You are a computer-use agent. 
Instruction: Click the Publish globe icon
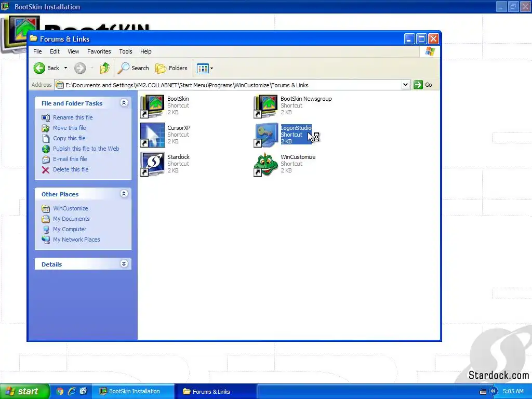[46, 149]
